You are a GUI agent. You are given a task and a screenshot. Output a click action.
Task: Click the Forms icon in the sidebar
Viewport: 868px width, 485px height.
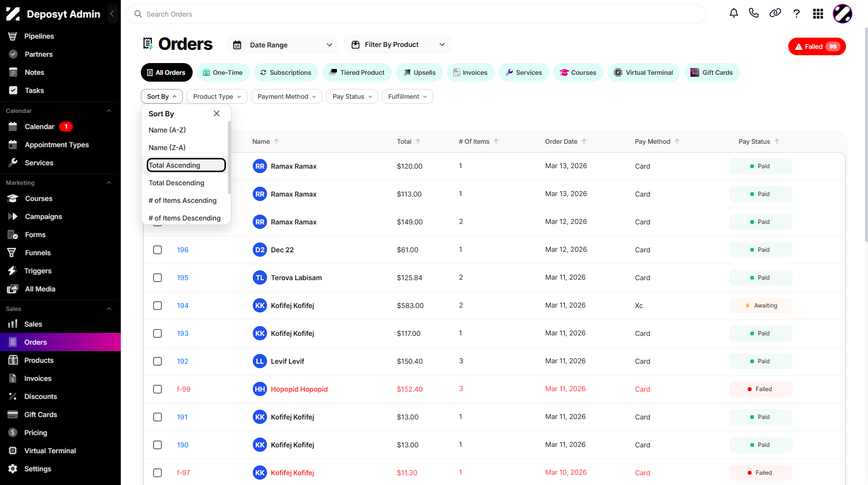pos(13,235)
